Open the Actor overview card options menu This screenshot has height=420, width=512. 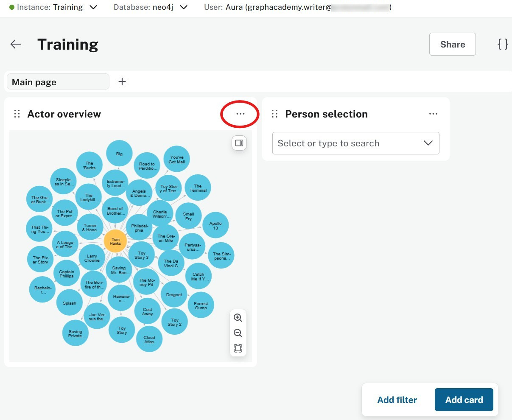tap(240, 114)
